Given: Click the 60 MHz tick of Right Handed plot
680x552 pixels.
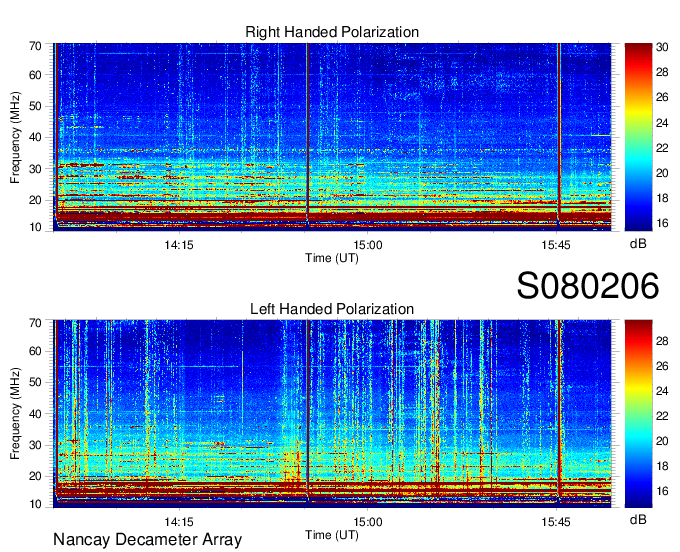Looking at the screenshot, I should pyautogui.click(x=36, y=75).
